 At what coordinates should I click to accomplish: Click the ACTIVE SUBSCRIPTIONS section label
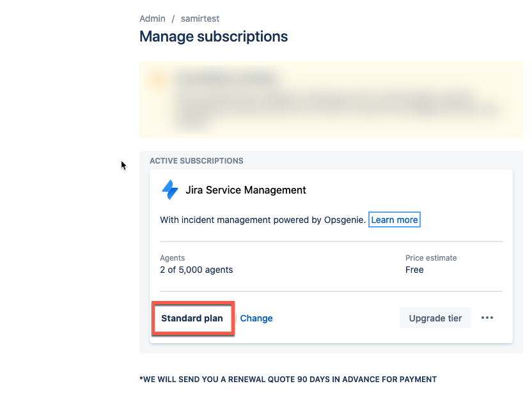196,160
